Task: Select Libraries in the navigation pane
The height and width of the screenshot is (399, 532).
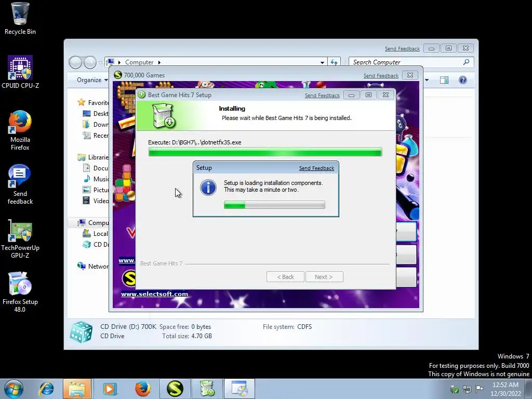Action: pyautogui.click(x=94, y=157)
